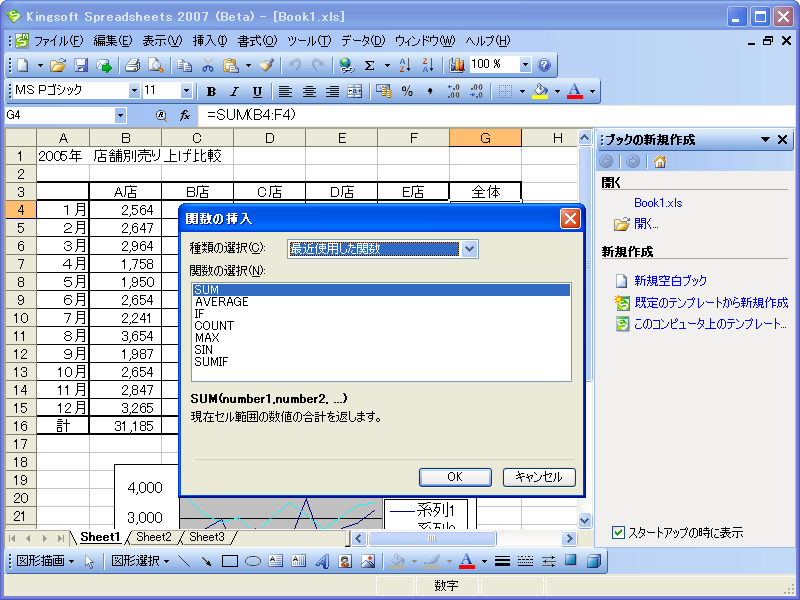Open the font color dropdown arrow

(592, 92)
